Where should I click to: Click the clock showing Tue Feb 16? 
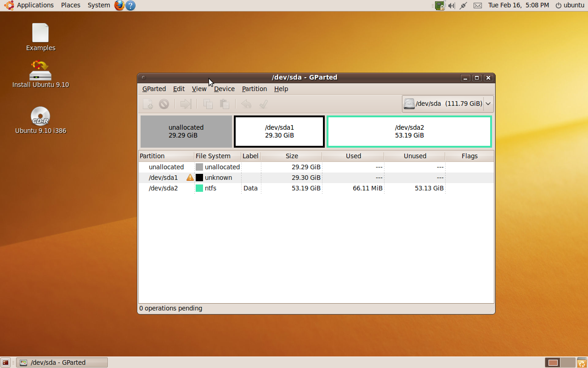pyautogui.click(x=518, y=5)
